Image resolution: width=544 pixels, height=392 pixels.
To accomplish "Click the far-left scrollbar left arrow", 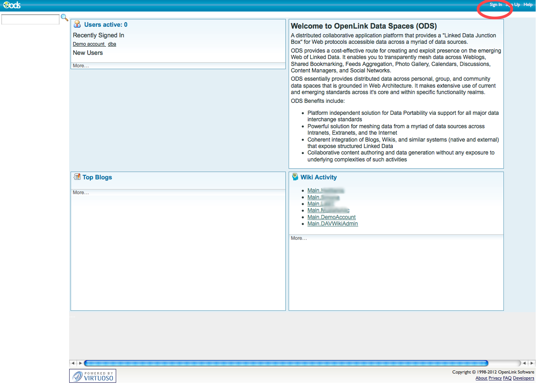I will click(x=72, y=363).
